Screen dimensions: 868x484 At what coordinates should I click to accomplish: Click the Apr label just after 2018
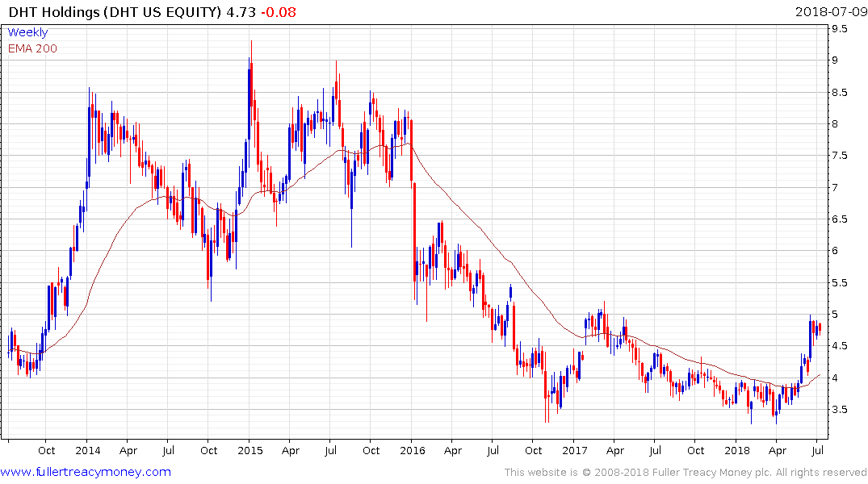coord(778,450)
